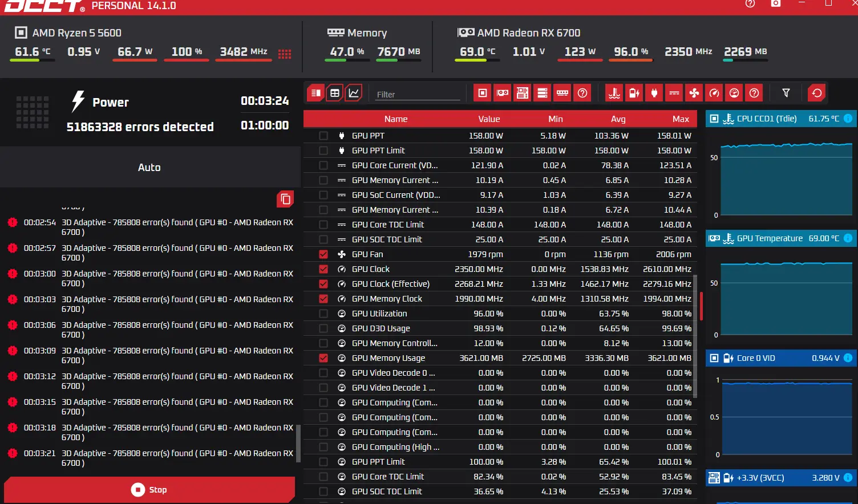Click the Auto mode label
858x504 pixels.
(149, 167)
